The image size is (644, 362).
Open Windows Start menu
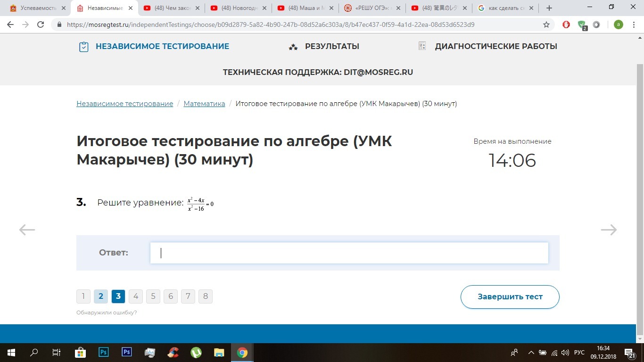click(x=11, y=353)
